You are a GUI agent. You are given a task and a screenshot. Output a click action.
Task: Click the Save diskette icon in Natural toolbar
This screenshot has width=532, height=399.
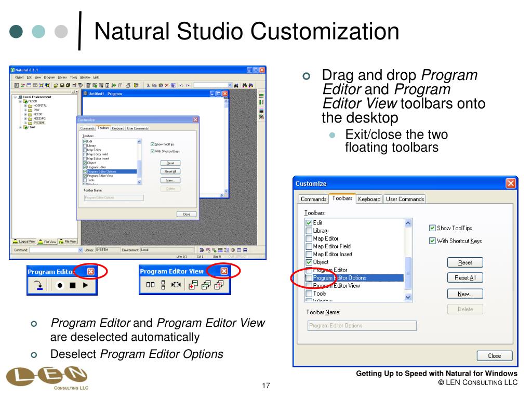(x=62, y=85)
